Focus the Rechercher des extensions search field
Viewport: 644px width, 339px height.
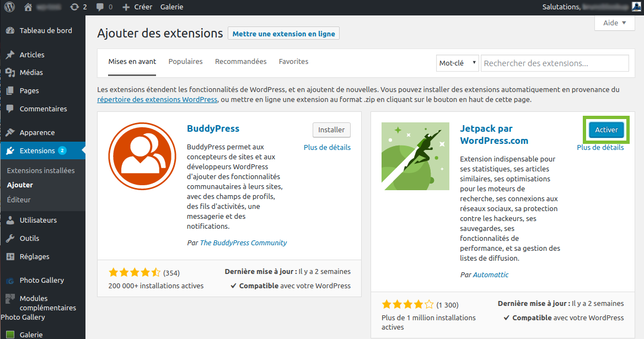[x=554, y=63]
